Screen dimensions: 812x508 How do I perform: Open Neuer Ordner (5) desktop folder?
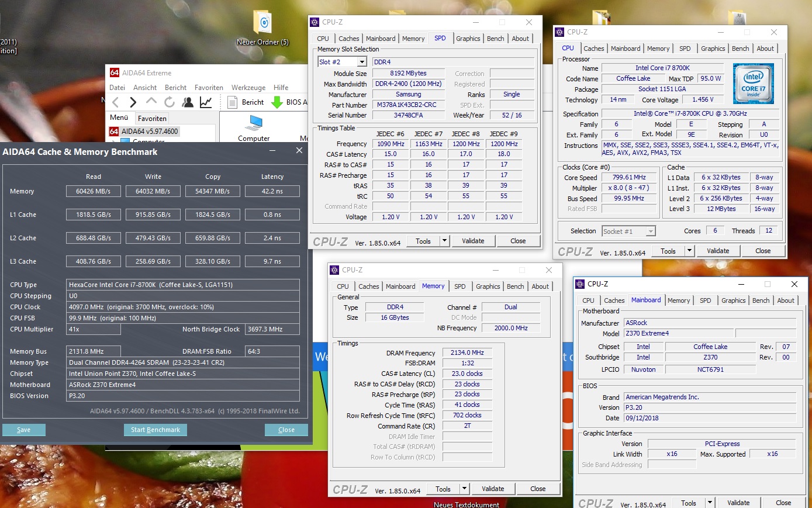point(263,28)
